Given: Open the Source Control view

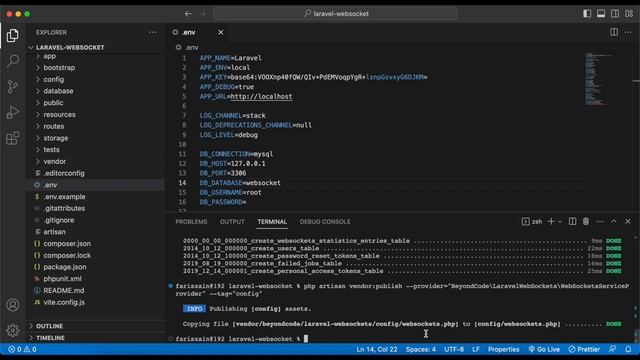Looking at the screenshot, I should (x=13, y=87).
